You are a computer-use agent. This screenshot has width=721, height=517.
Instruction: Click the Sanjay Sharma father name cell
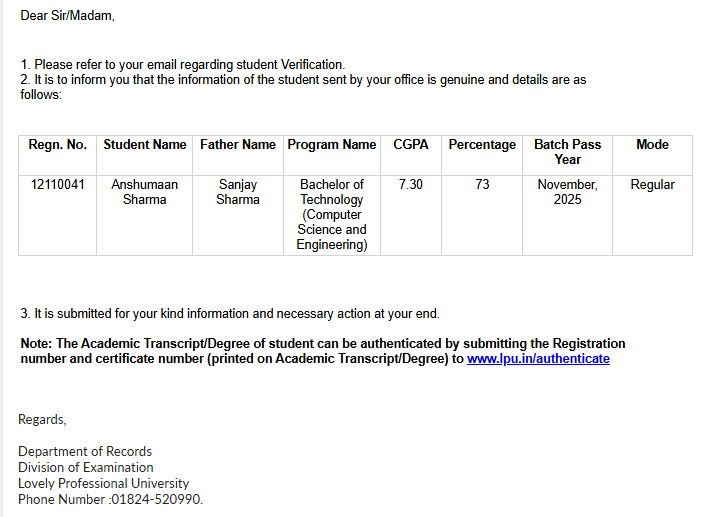point(238,192)
